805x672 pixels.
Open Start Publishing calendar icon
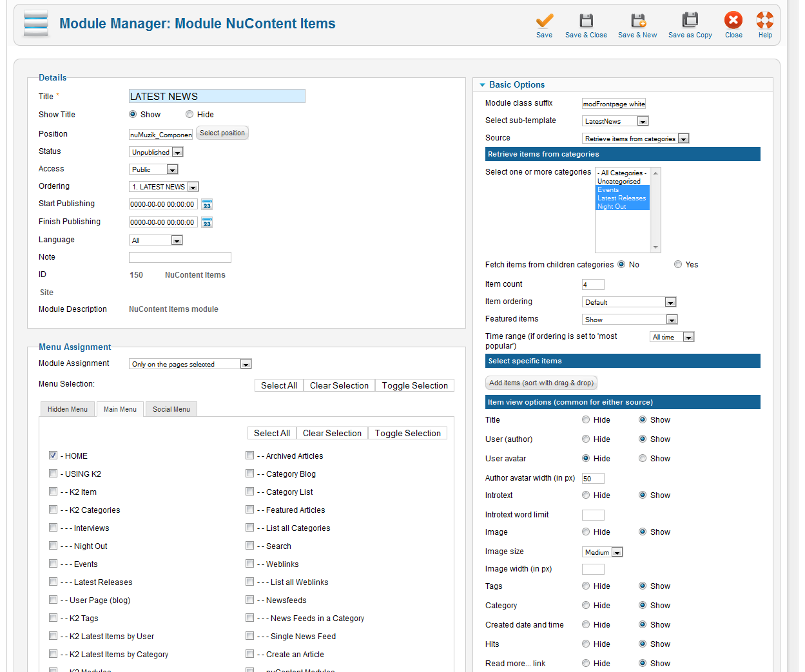click(x=207, y=204)
